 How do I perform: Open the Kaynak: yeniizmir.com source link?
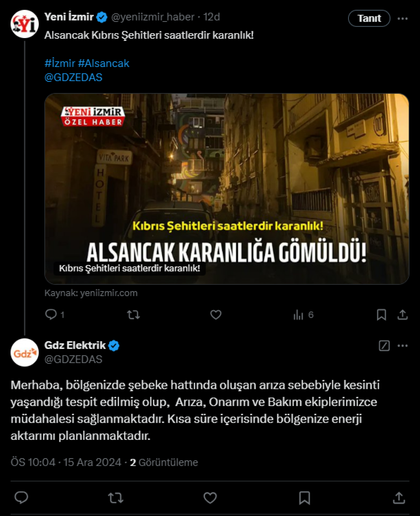click(x=91, y=293)
